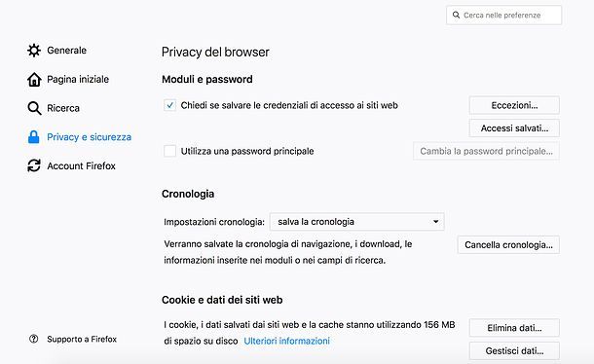
Task: Open the Ulteriori informazioni link
Action: [x=286, y=341]
